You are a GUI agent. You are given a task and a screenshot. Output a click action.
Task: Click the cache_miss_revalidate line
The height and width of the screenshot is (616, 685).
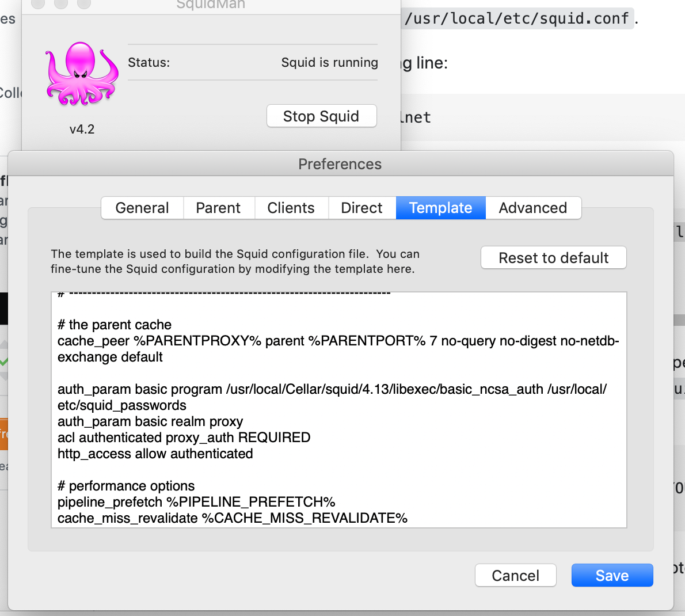pyautogui.click(x=233, y=518)
